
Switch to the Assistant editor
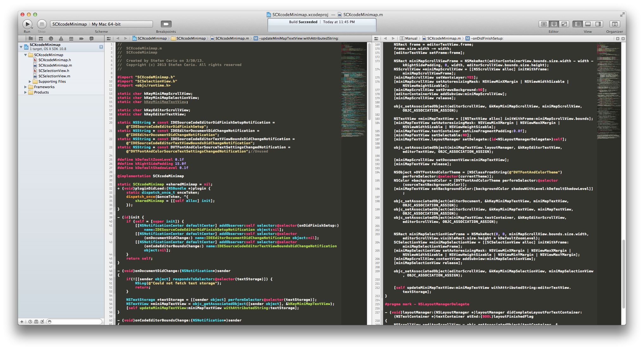[x=554, y=24]
